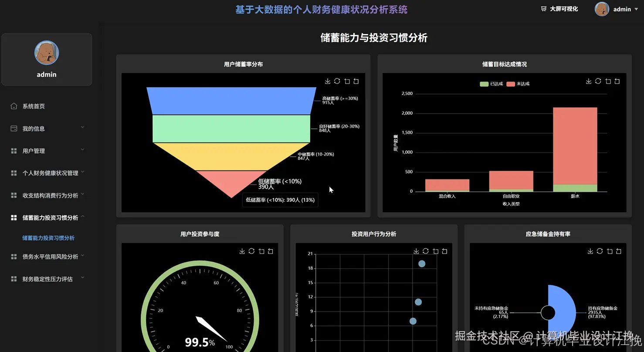Reset zoom for 应急储备金持有率 chart
This screenshot has width=644, height=352.
click(x=619, y=251)
